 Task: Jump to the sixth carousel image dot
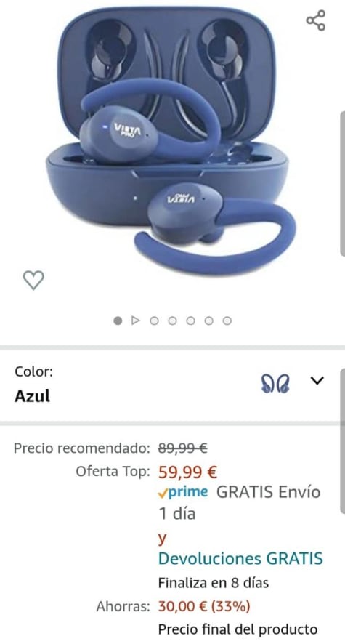click(208, 321)
